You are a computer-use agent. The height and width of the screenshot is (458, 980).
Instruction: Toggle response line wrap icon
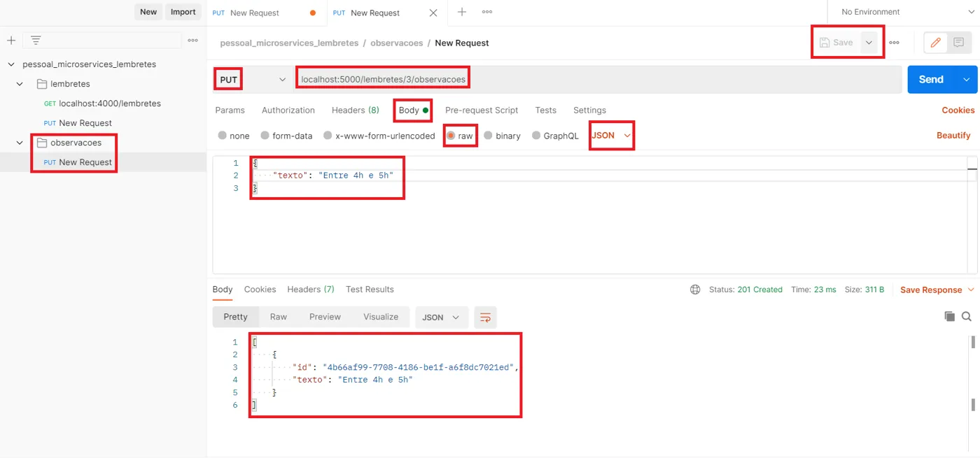tap(485, 317)
